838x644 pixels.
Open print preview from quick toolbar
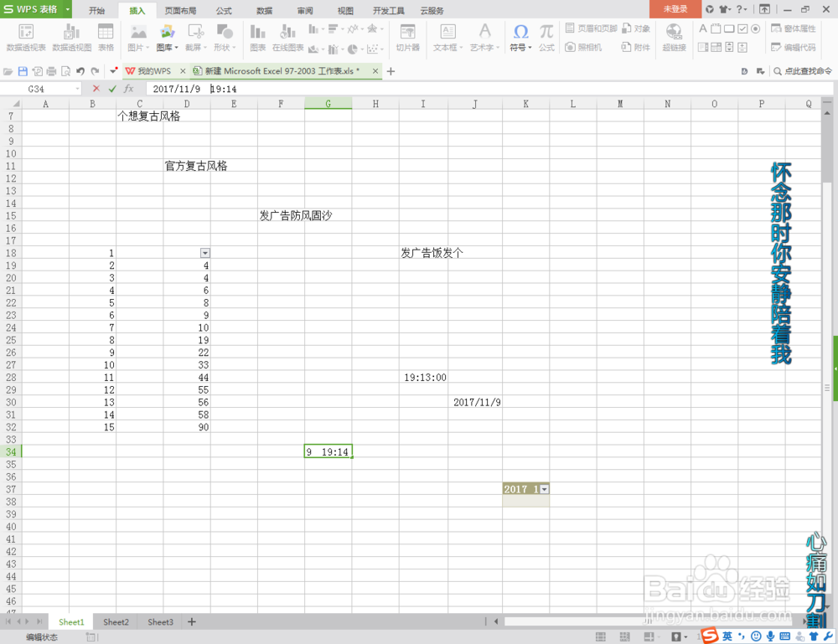65,71
